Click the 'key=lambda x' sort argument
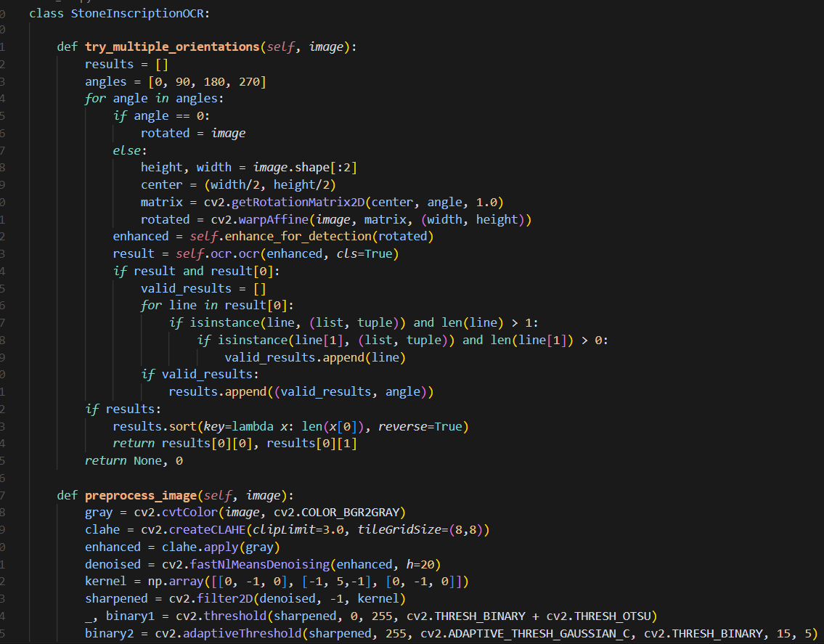This screenshot has width=824, height=644. [245, 426]
